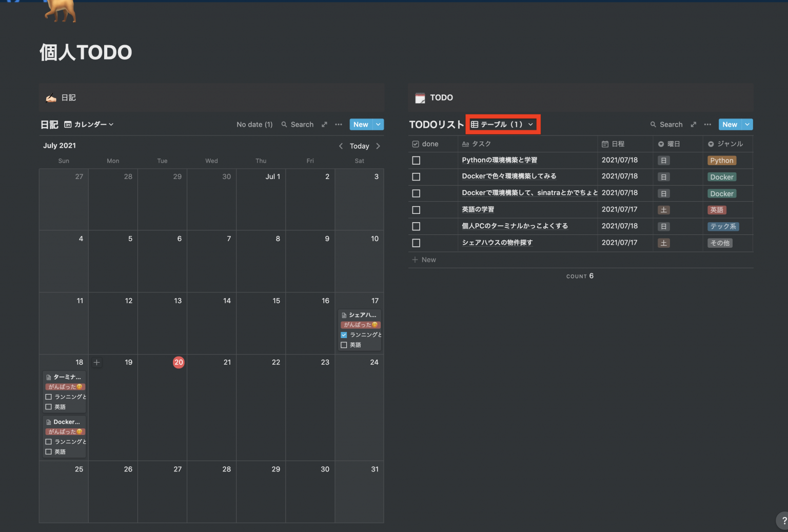Jump to Today in the calendar
Image resolution: width=788 pixels, height=532 pixels.
pyautogui.click(x=359, y=146)
